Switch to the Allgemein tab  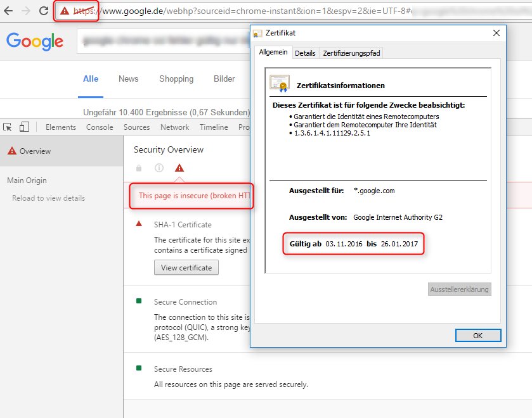[x=273, y=52]
